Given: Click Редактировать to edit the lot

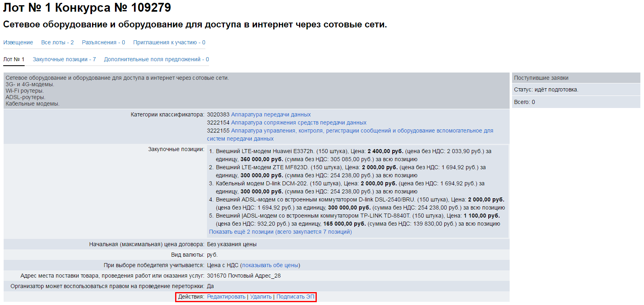Looking at the screenshot, I should click(226, 297).
